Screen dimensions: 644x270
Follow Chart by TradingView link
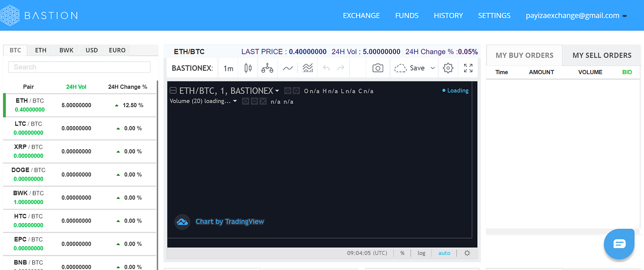[x=230, y=222]
